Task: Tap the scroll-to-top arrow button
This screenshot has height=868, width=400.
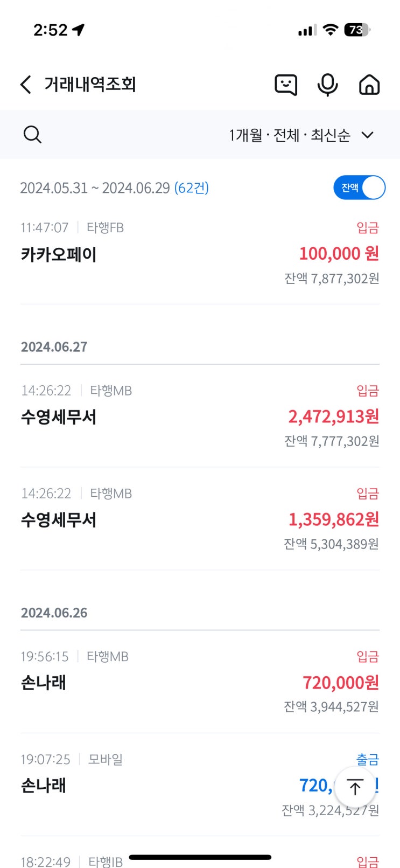Action: click(355, 787)
